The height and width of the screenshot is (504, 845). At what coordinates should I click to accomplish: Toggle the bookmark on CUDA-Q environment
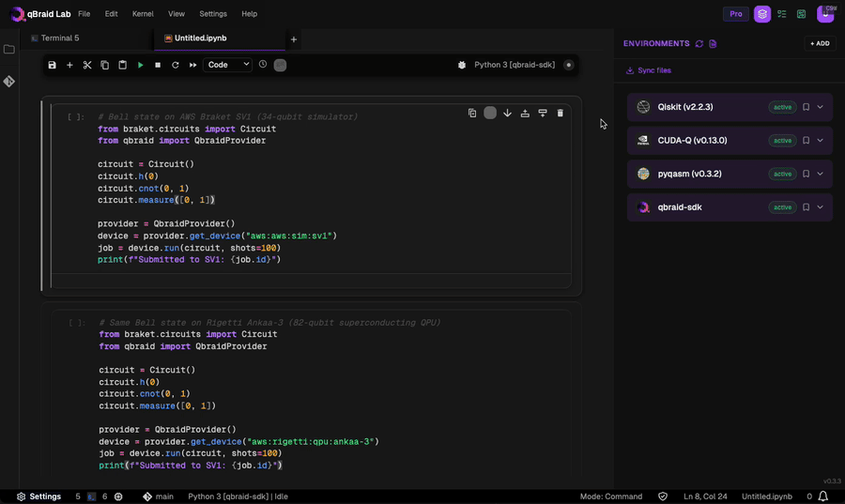coord(807,141)
